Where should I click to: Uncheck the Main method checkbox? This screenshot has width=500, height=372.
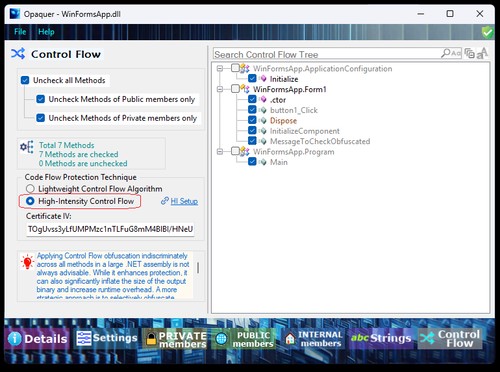(x=252, y=162)
